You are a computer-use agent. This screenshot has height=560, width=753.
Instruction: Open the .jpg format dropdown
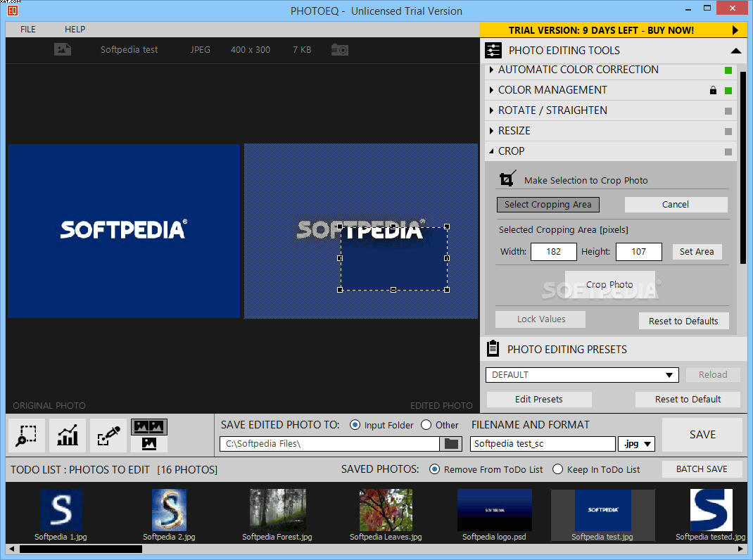[636, 444]
